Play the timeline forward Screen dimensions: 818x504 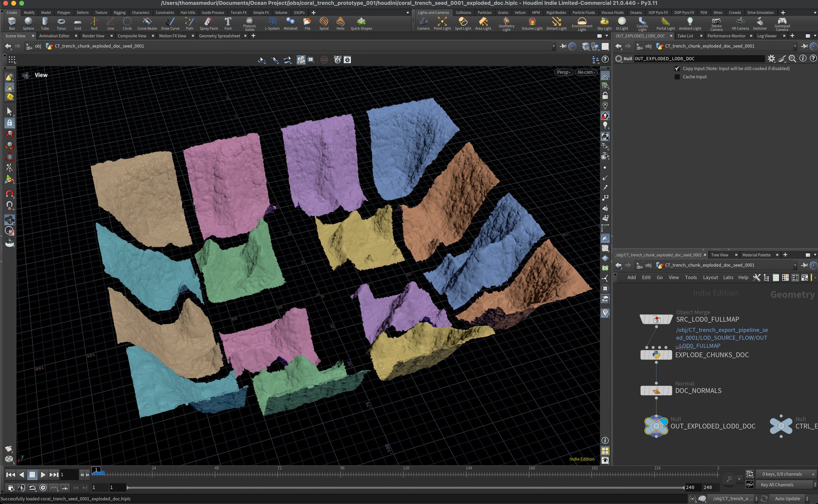pos(43,474)
